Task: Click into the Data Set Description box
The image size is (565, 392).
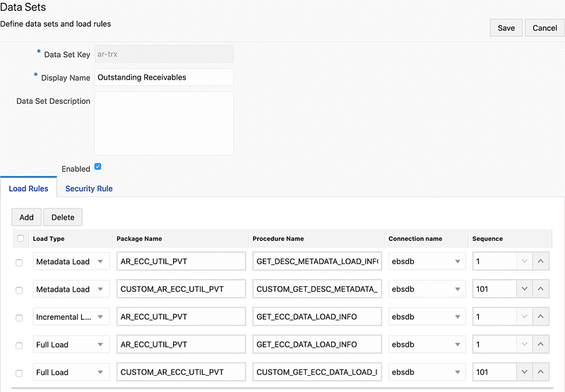Action: click(x=164, y=123)
